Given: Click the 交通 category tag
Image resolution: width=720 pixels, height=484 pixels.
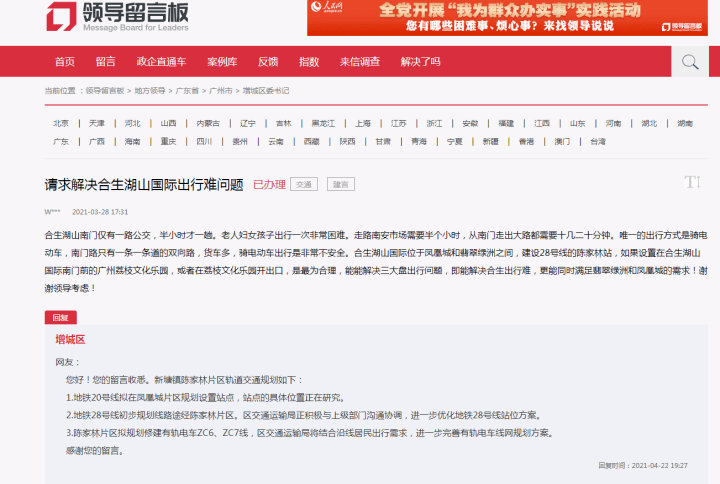Looking at the screenshot, I should tap(304, 185).
